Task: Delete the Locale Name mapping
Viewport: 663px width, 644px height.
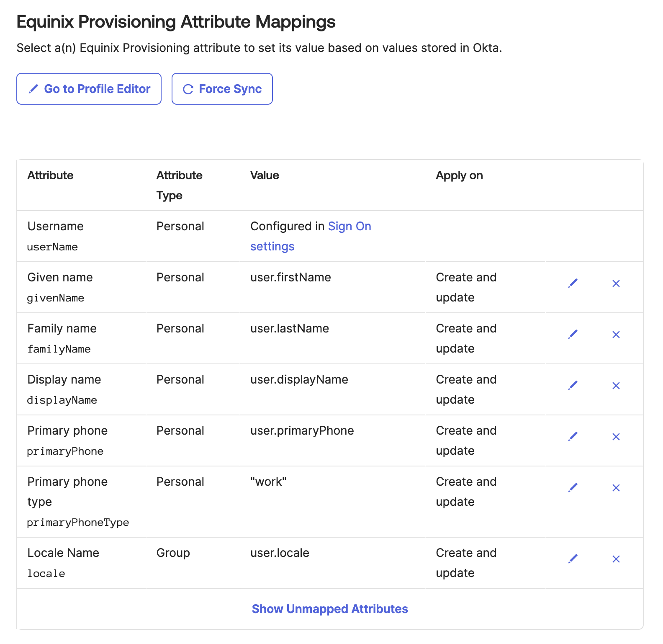Action: [x=616, y=559]
